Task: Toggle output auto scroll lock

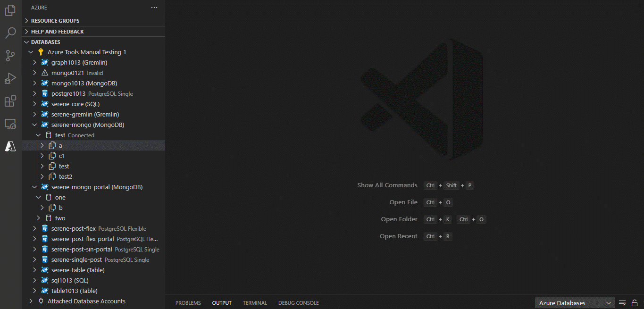Action: pos(635,303)
